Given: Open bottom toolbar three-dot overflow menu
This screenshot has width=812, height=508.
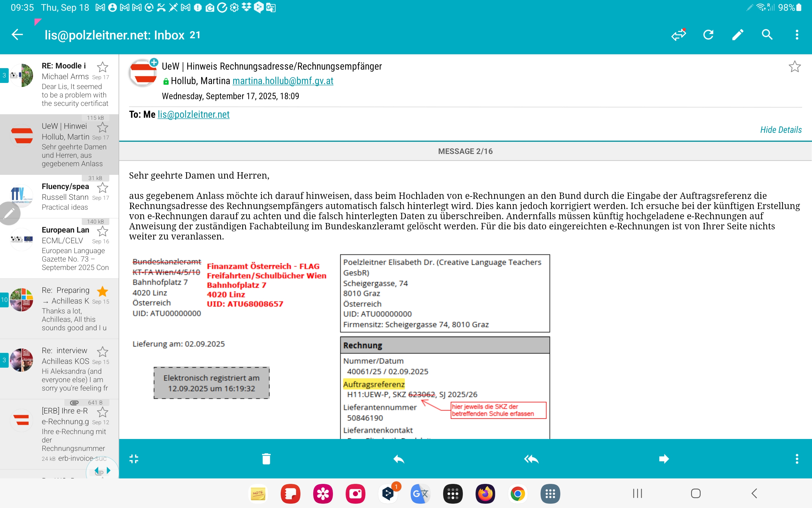Looking at the screenshot, I should click(x=797, y=459).
